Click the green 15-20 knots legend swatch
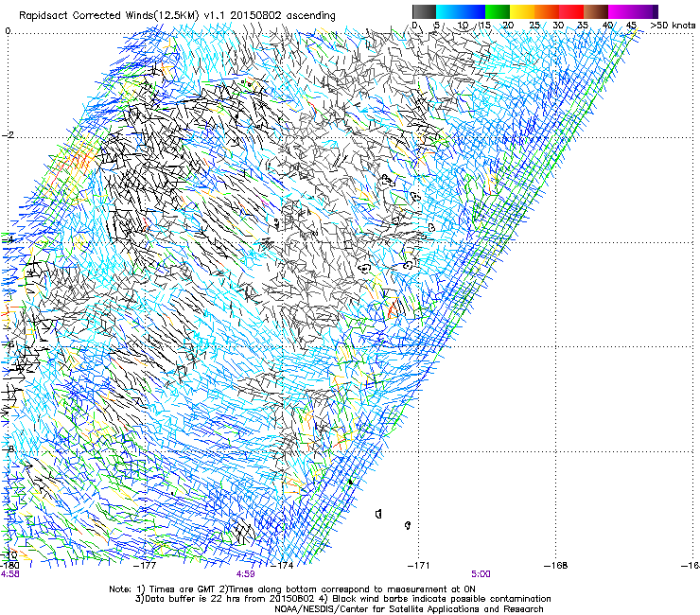Image resolution: width=700 pixels, height=615 pixels. pyautogui.click(x=498, y=11)
